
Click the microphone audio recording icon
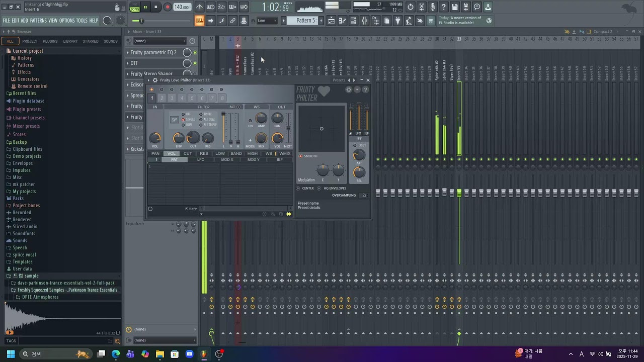(x=433, y=7)
